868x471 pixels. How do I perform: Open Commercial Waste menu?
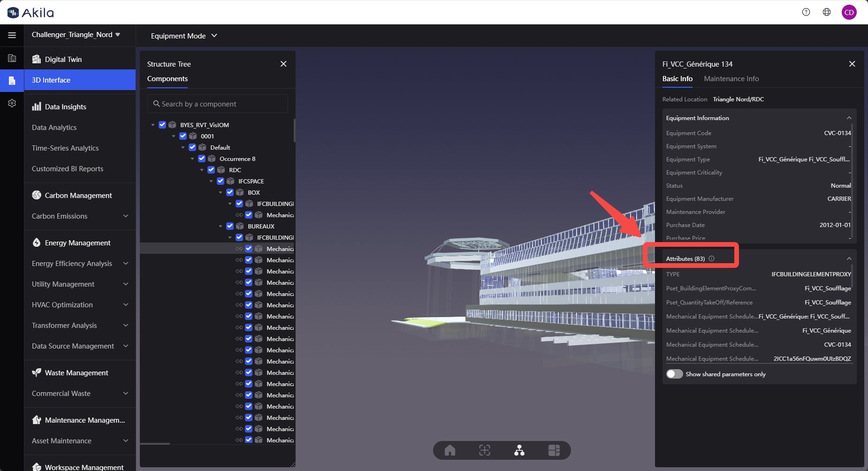pyautogui.click(x=80, y=393)
